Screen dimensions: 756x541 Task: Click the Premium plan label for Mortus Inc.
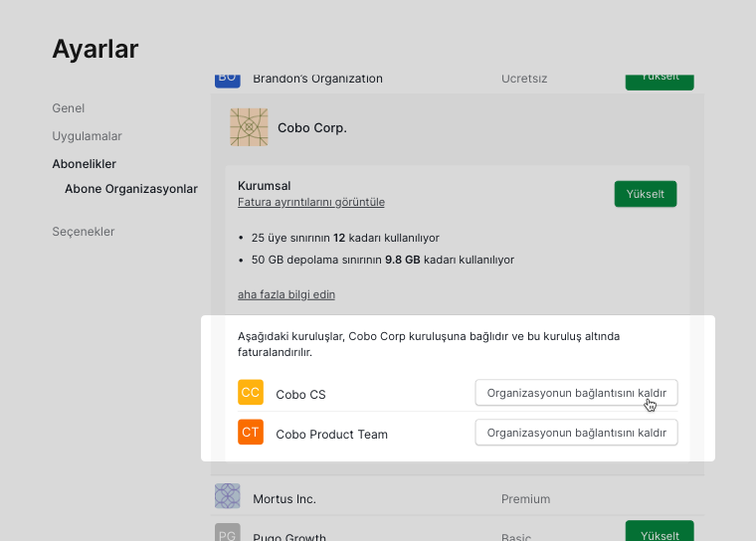[x=525, y=499]
